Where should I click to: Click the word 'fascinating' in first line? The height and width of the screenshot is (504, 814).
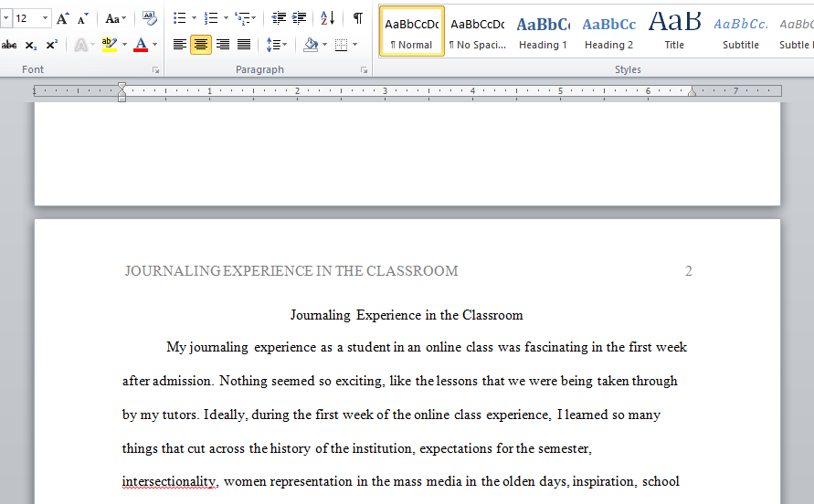(556, 347)
